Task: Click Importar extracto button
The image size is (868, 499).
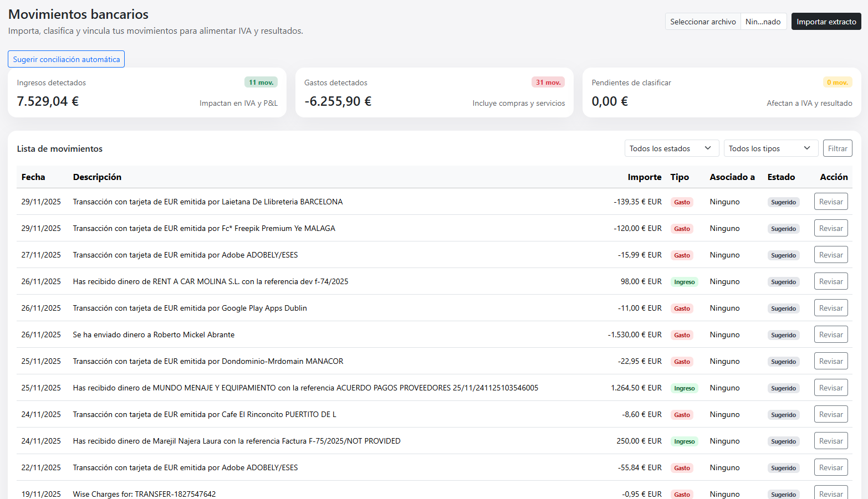Action: click(x=826, y=22)
